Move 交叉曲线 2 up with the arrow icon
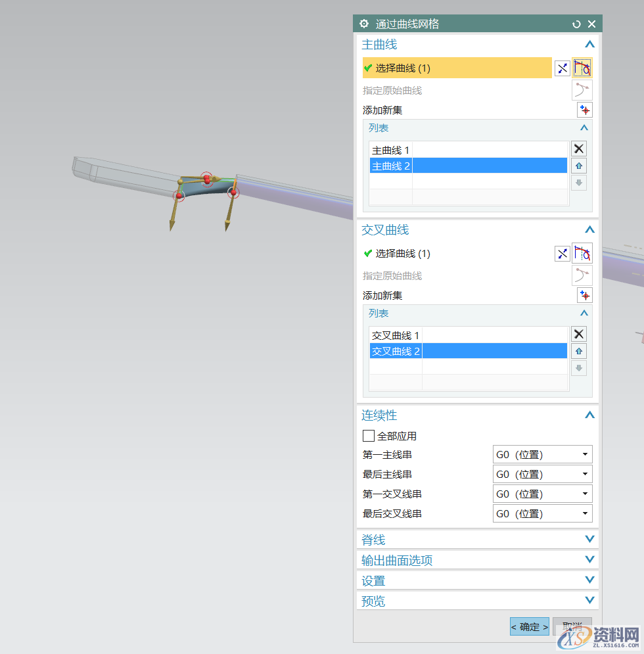644x654 pixels. point(578,350)
